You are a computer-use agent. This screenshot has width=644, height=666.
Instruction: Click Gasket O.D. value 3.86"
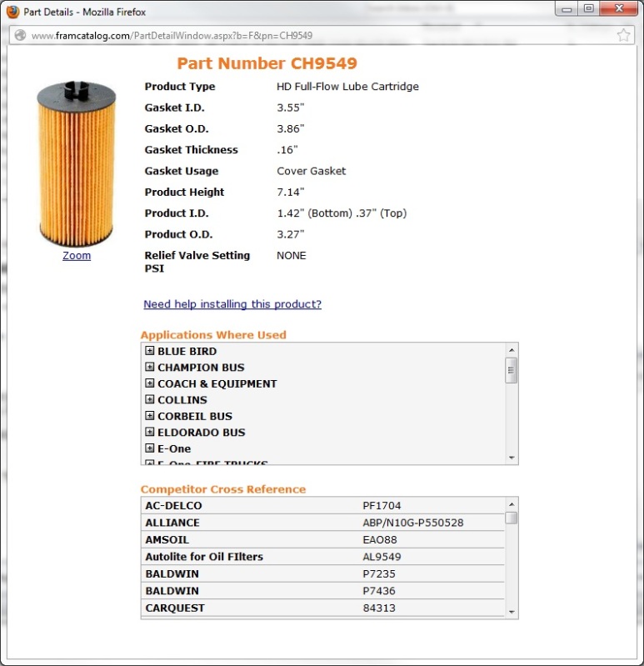[x=291, y=128]
